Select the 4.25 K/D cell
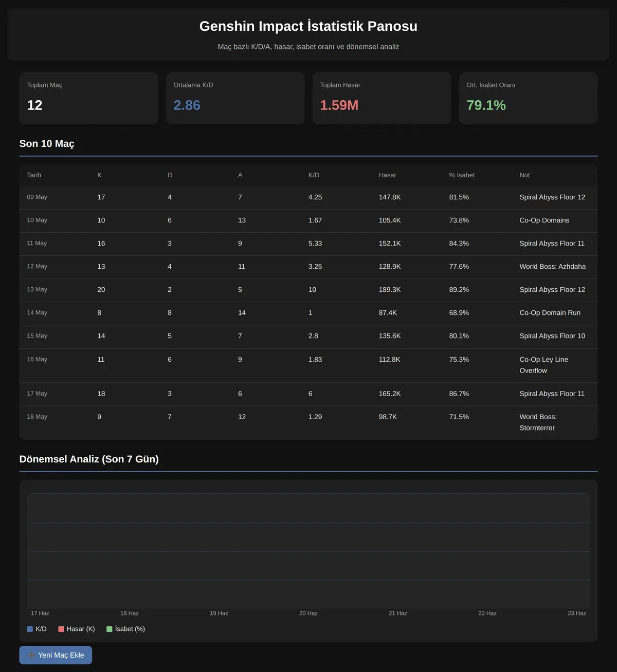This screenshot has height=672, width=617. tap(315, 197)
